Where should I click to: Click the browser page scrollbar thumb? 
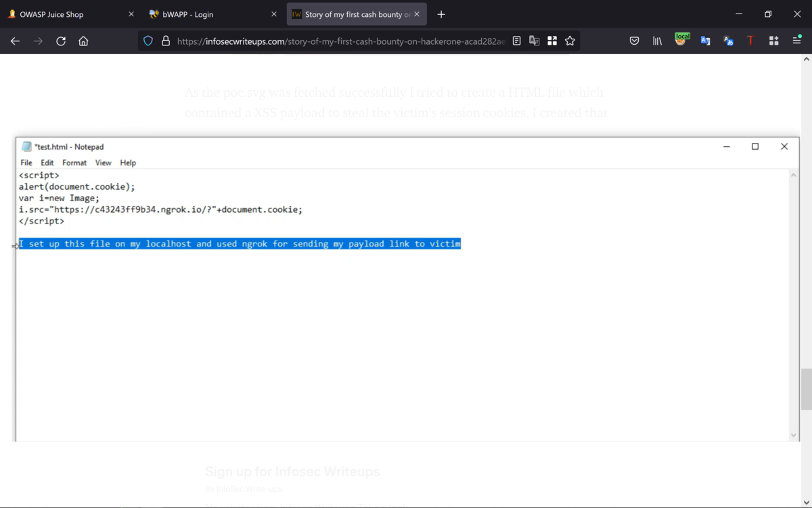(806, 389)
